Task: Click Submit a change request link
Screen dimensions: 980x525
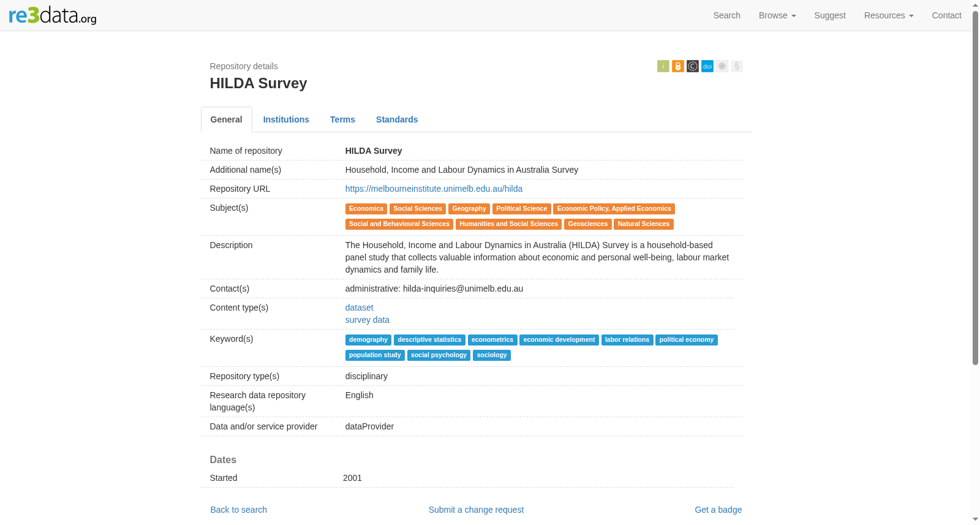Action: tap(476, 510)
